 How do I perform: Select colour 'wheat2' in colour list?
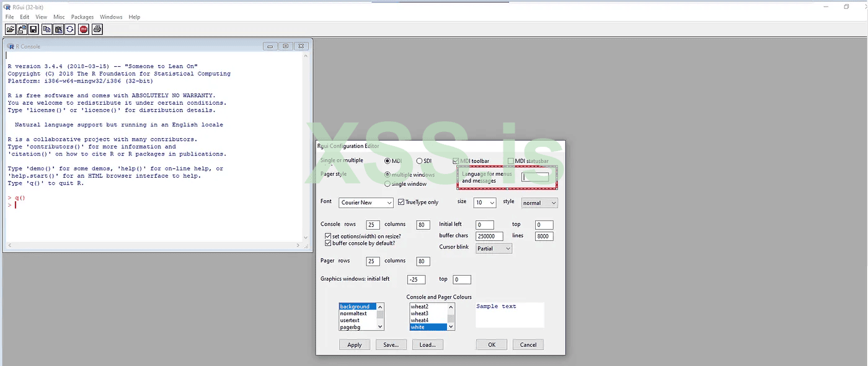[428, 307]
